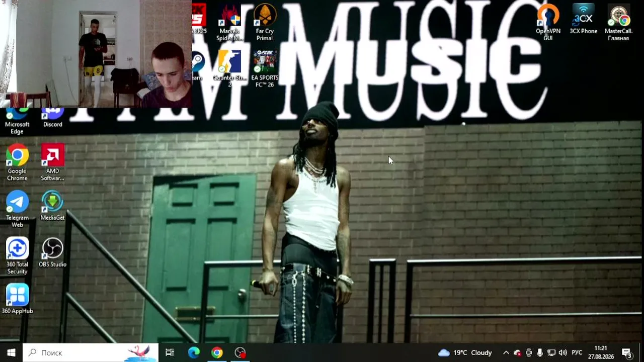Click the microphone tray icon
This screenshot has height=362, width=644.
[540, 352]
